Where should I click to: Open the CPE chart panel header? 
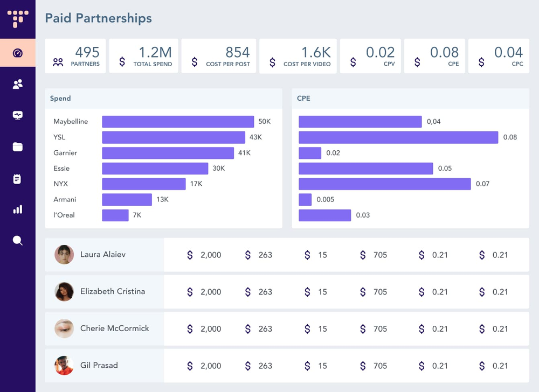[410, 99]
